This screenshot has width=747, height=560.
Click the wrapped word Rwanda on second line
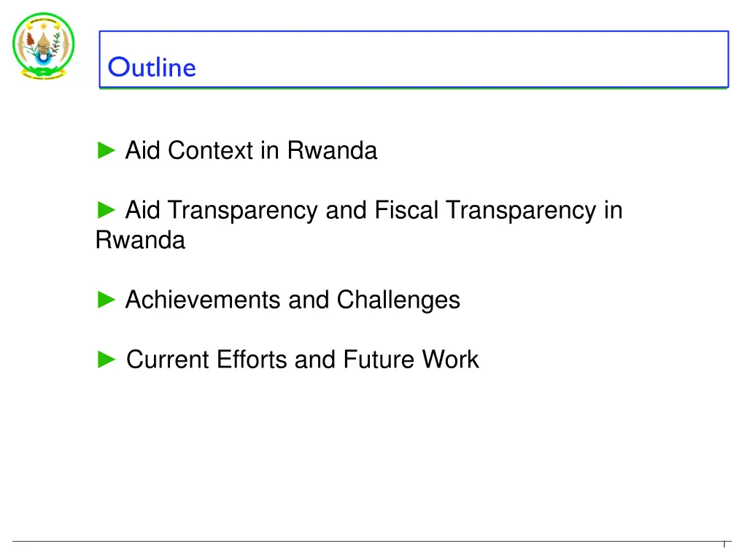(140, 240)
